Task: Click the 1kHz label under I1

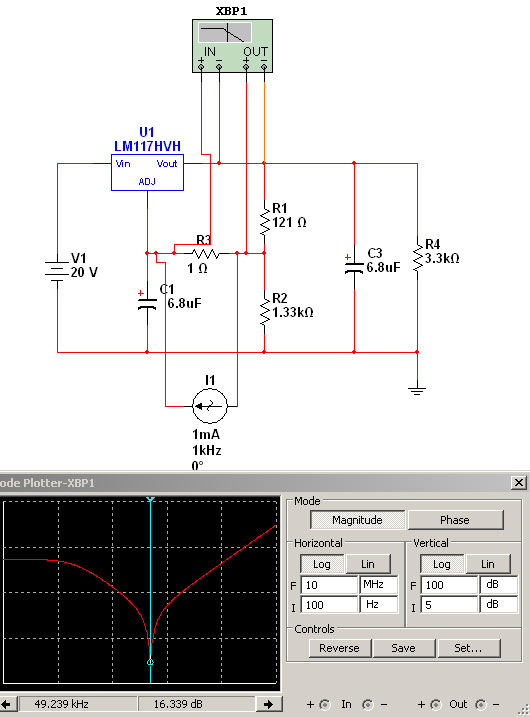Action: (207, 450)
